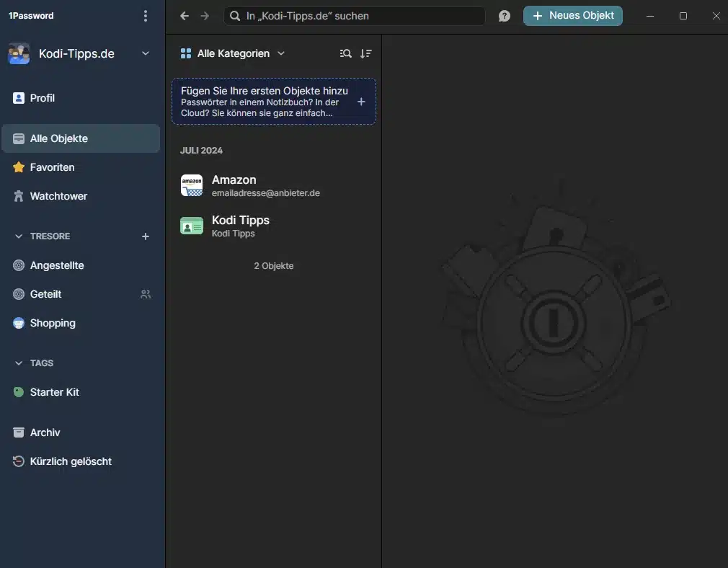The image size is (728, 568).
Task: Open the three-dot menu next to 1Password
Action: coord(146,16)
